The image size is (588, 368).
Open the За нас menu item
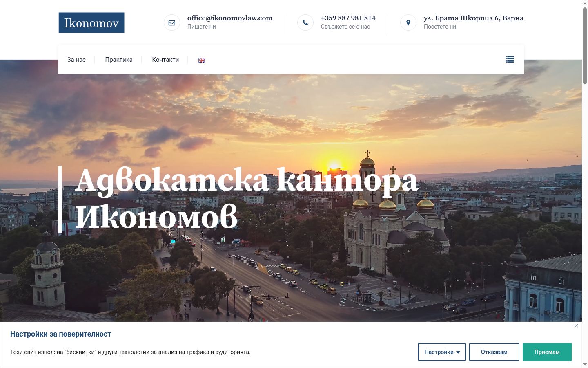(76, 60)
